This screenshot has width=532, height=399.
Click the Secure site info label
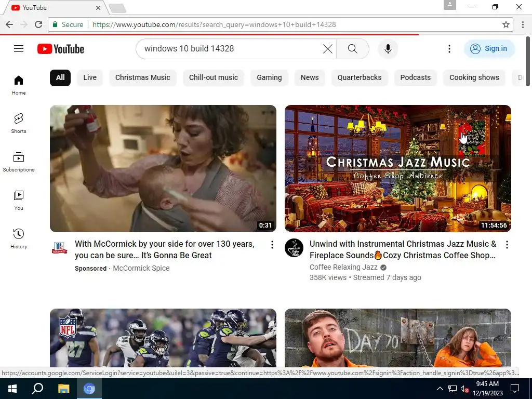(x=68, y=24)
